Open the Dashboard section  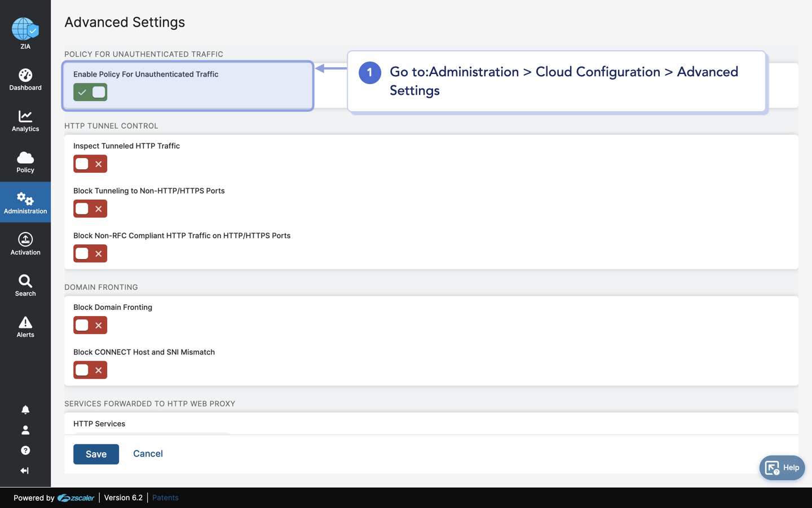(25, 79)
